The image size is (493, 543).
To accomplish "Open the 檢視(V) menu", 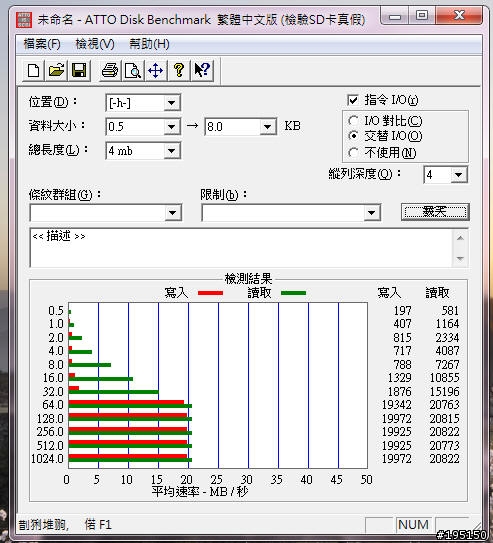I will point(95,44).
